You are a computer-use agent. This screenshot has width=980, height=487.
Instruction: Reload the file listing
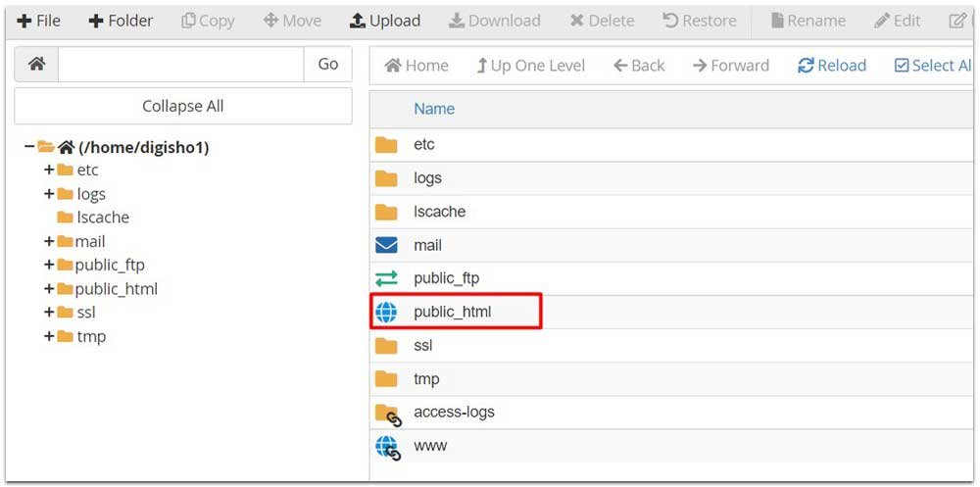(x=832, y=66)
